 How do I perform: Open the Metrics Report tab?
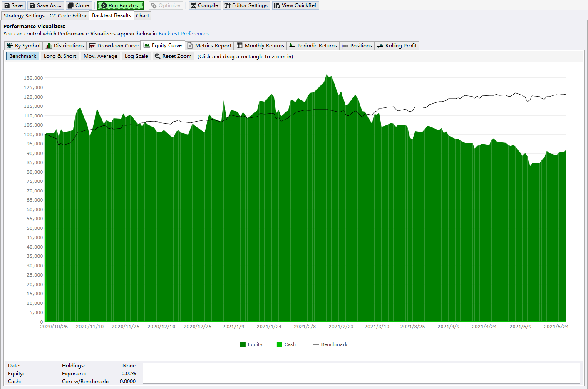pyautogui.click(x=209, y=46)
